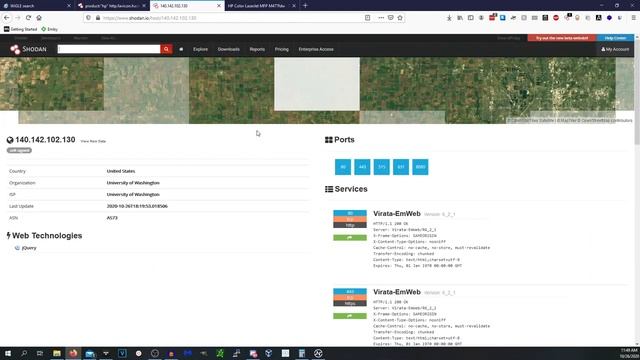Open Task View on the taskbar
The height and width of the screenshot is (360, 640).
[x=40, y=353]
